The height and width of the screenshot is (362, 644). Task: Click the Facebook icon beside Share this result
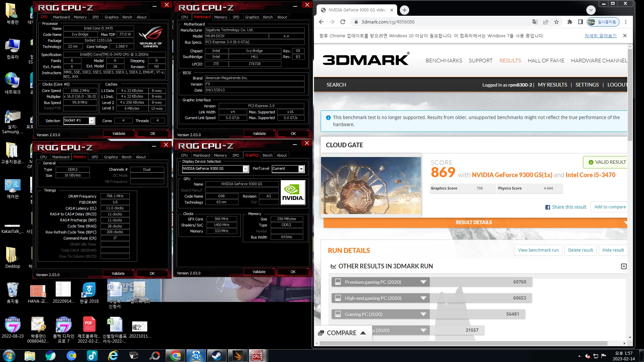click(548, 207)
